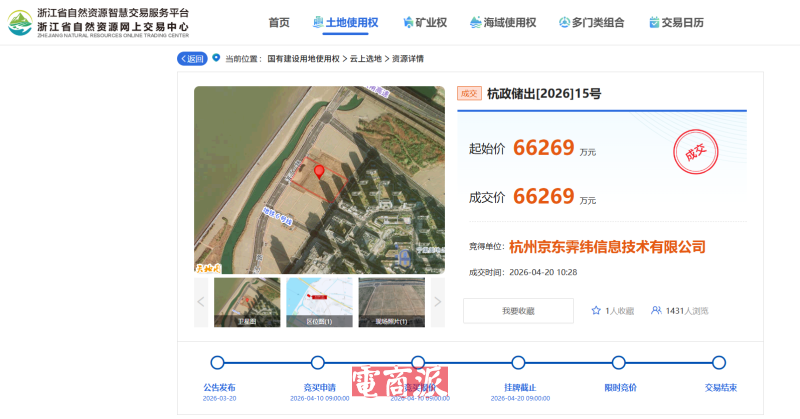The image size is (800, 419).
Task: Click the 限时竞价 timeline node
Action: point(618,363)
